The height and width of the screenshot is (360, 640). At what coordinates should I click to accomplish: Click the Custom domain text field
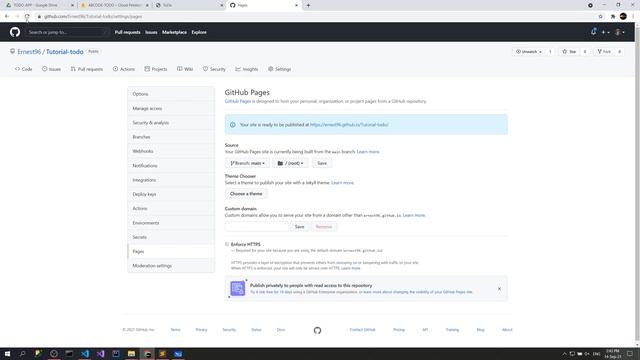(x=256, y=227)
